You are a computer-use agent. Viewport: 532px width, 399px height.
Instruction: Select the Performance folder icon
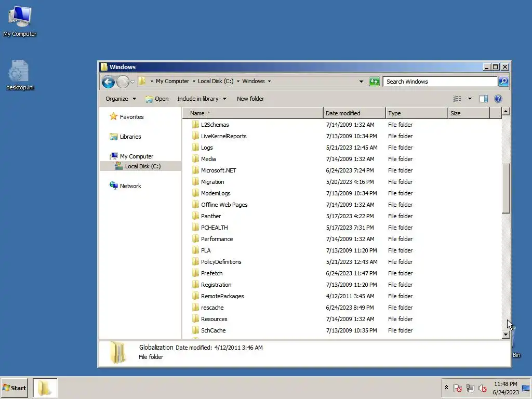click(195, 239)
